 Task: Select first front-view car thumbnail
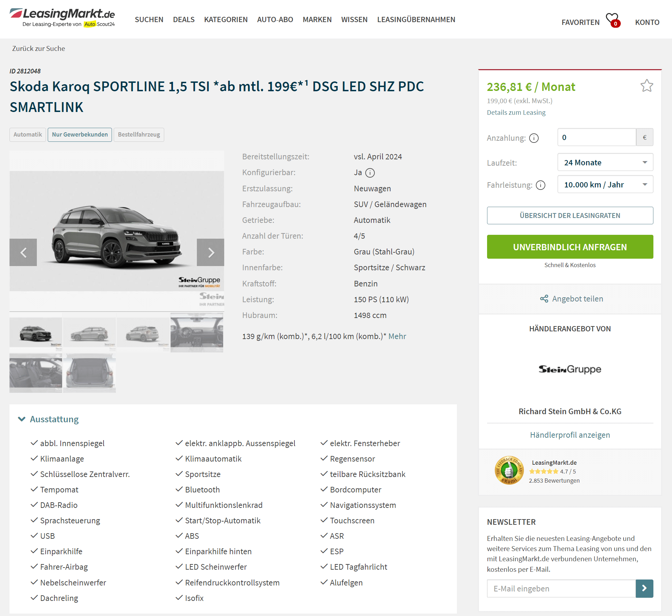tap(36, 333)
